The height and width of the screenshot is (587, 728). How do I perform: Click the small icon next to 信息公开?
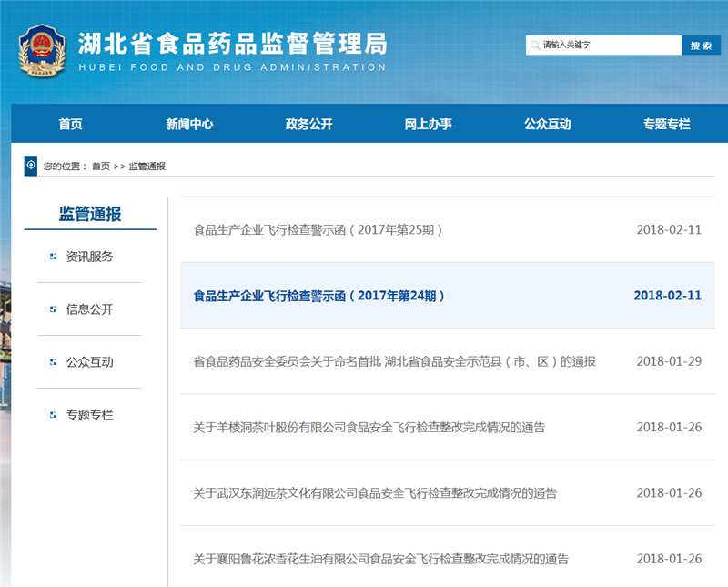pyautogui.click(x=52, y=309)
